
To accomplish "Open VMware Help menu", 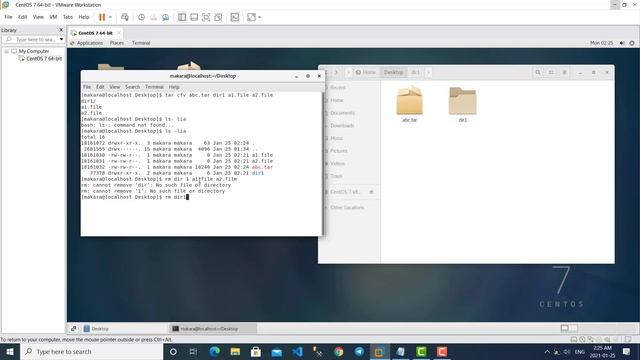I will tap(84, 17).
